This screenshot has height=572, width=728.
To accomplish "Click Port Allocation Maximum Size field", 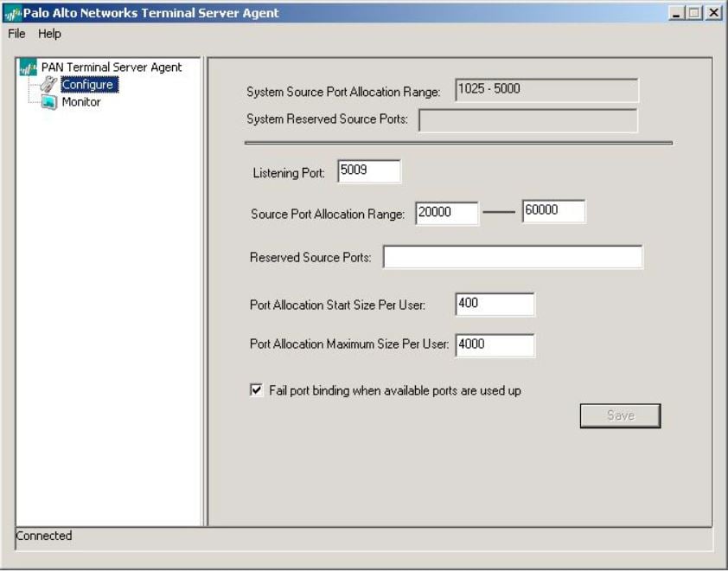I will (x=495, y=345).
